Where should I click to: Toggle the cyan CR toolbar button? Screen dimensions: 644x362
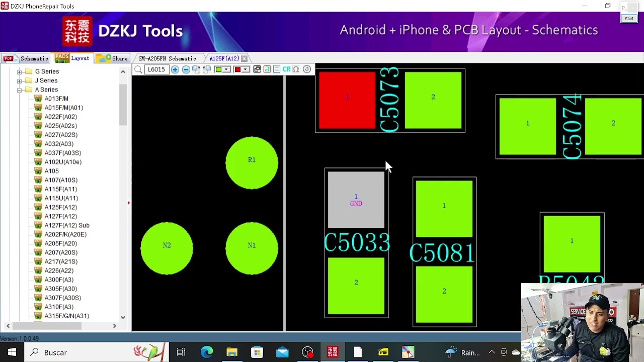tap(286, 69)
